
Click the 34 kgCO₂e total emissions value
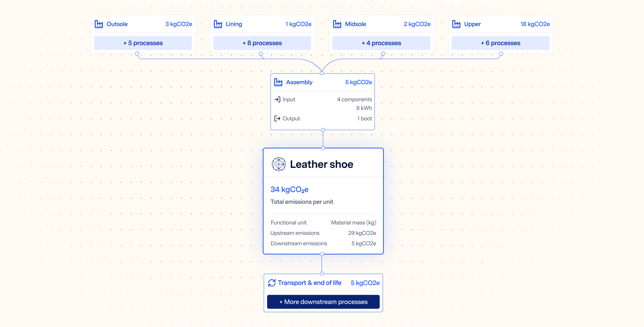point(289,189)
